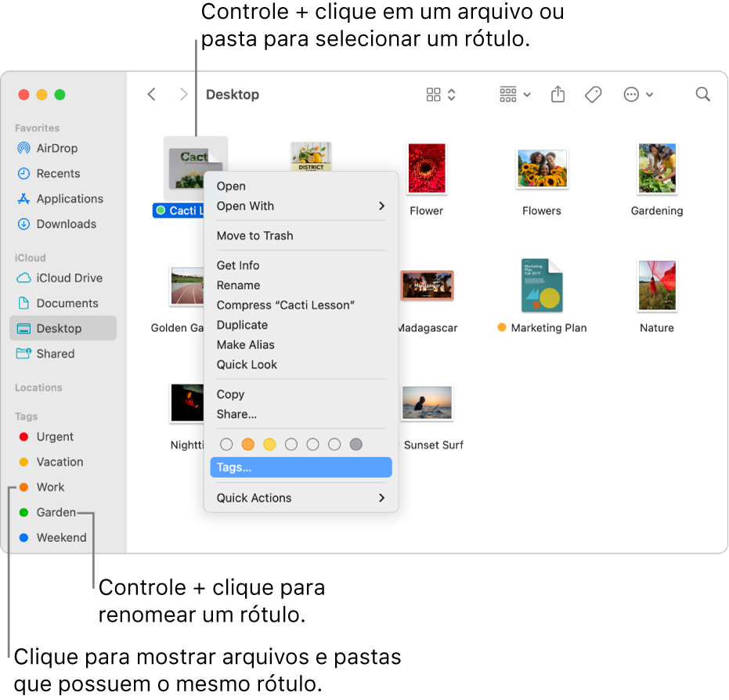
Task: Open the Shared sidebar item
Action: click(63, 354)
